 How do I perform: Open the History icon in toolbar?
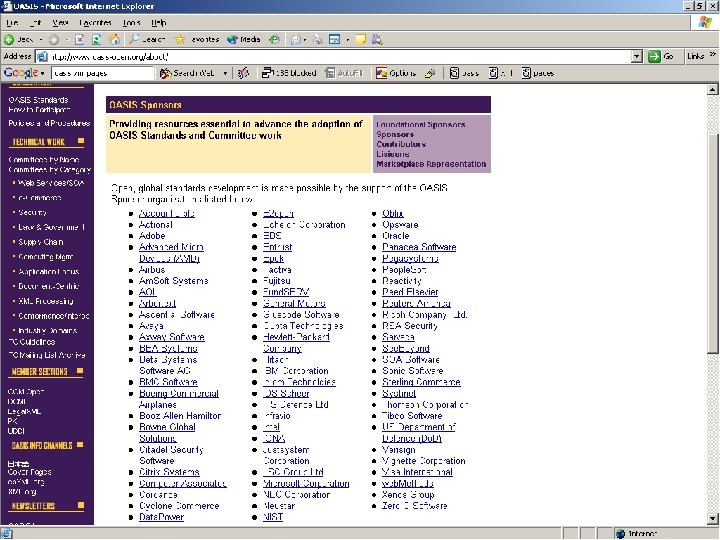click(x=274, y=39)
